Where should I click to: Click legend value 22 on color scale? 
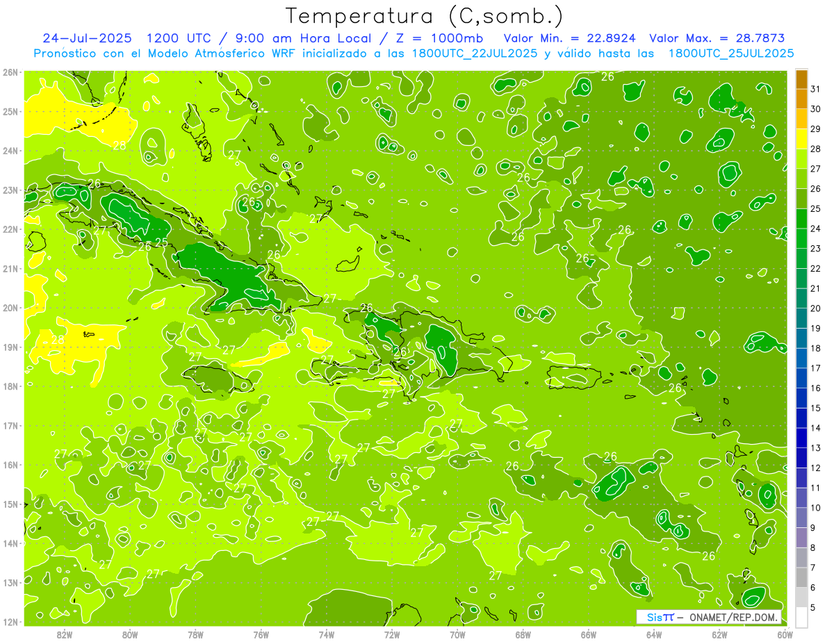pos(816,268)
